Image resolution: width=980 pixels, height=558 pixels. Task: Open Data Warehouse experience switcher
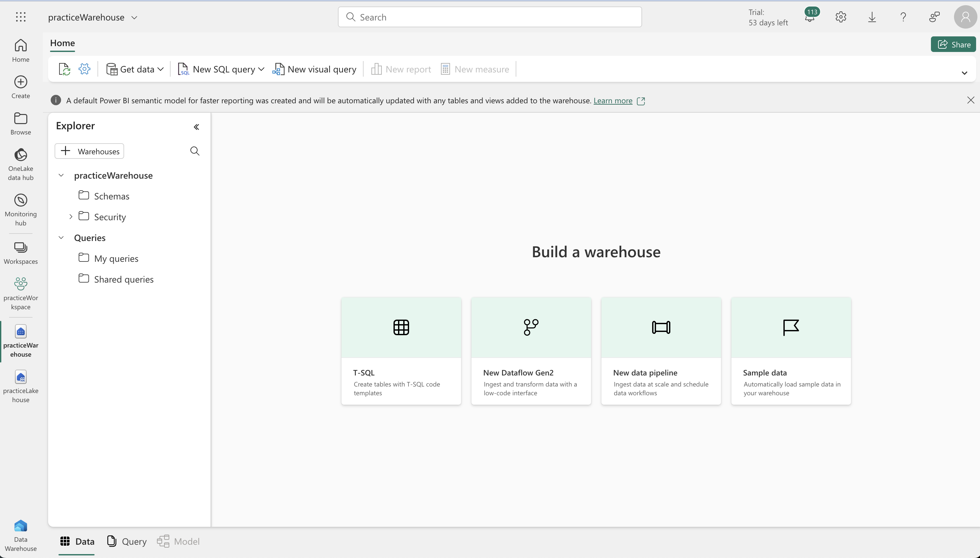point(21,536)
